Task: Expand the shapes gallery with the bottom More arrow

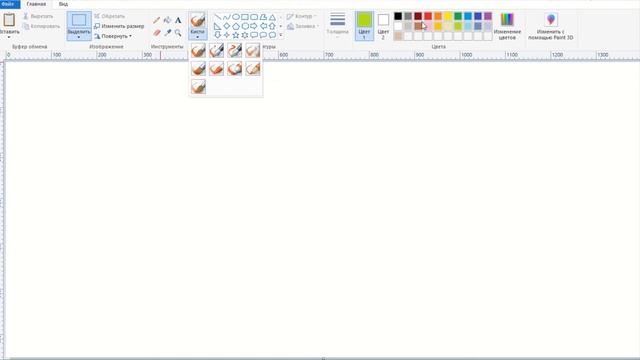Action: click(281, 35)
